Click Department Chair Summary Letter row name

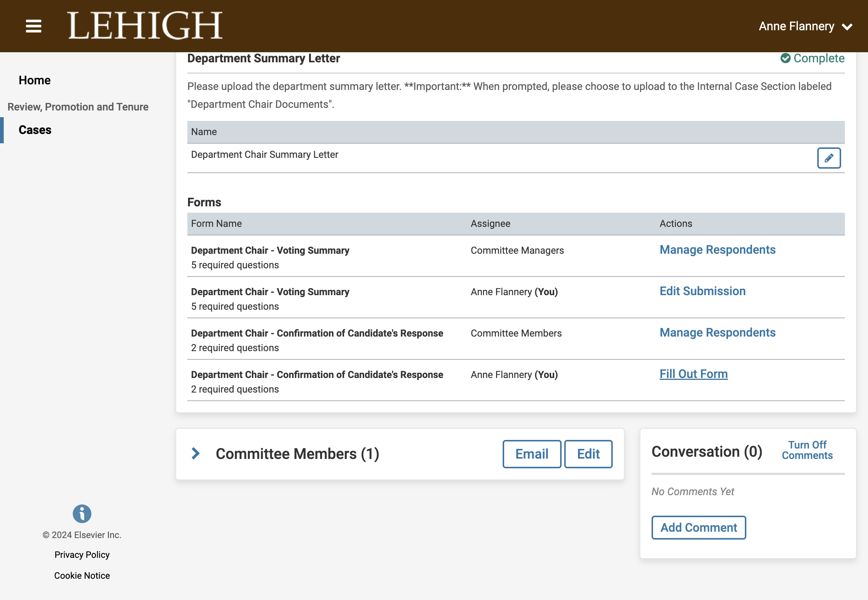(x=265, y=154)
